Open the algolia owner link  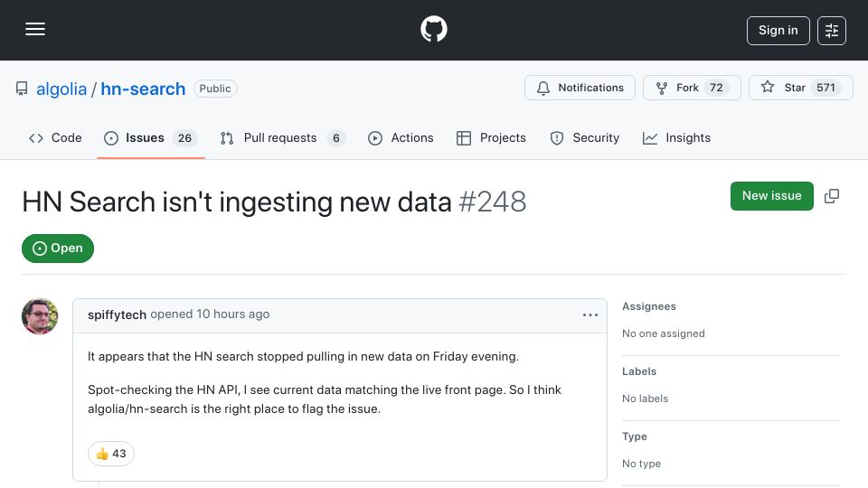(61, 89)
